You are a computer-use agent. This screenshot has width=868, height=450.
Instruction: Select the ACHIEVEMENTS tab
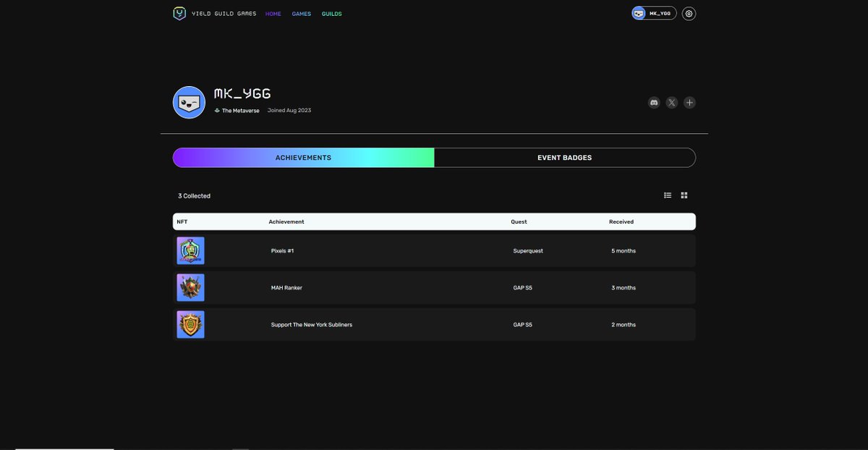303,158
